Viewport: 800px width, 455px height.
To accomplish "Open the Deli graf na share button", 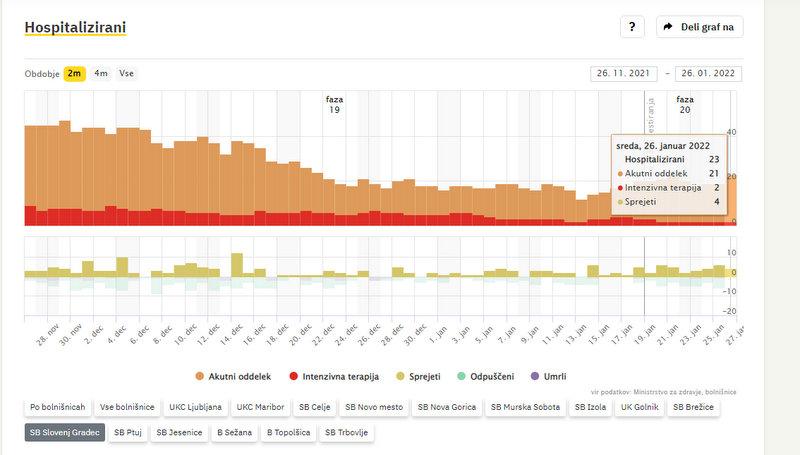I will (x=699, y=27).
